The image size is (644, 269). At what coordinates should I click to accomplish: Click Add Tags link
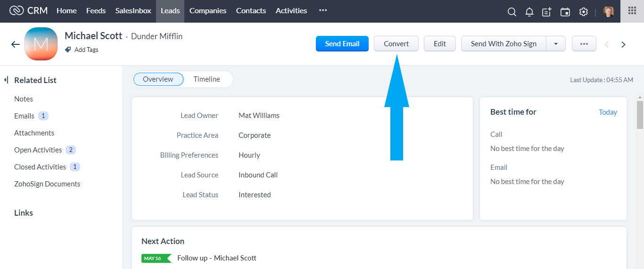(86, 50)
